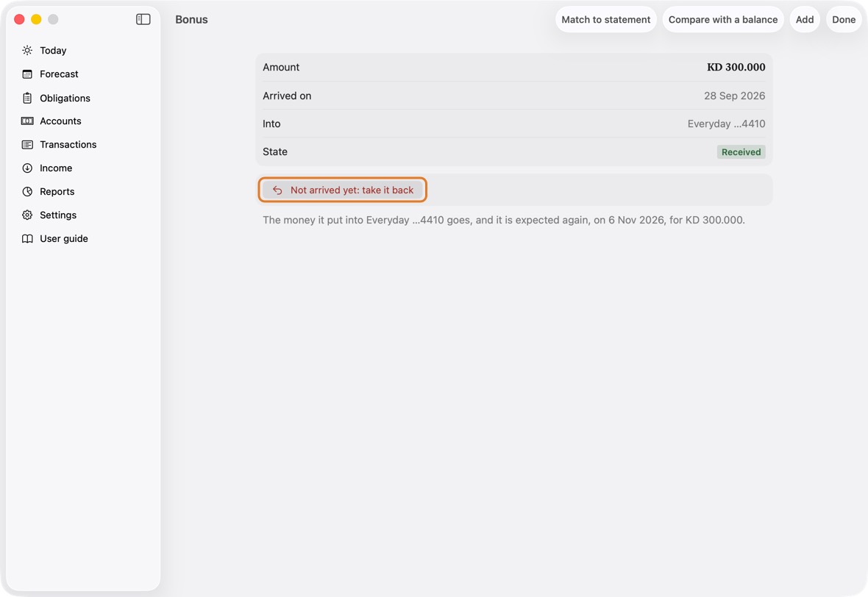Click the KD 300.000 amount value
868x597 pixels.
pyautogui.click(x=736, y=67)
